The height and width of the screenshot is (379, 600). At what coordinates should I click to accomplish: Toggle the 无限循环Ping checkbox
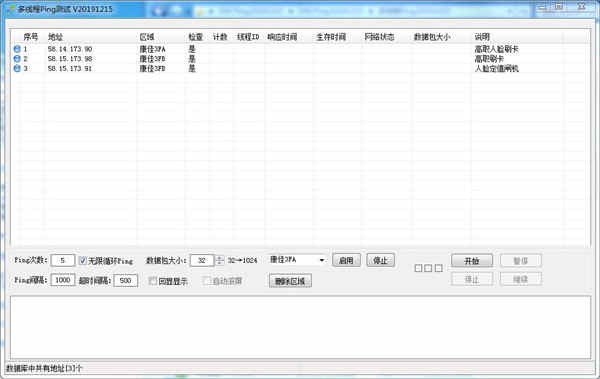83,261
